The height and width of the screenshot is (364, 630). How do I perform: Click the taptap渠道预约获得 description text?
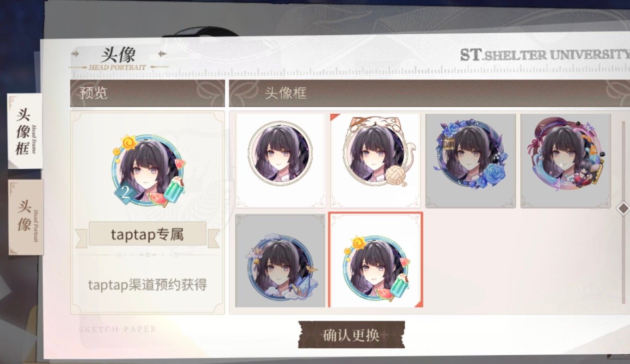tap(148, 285)
